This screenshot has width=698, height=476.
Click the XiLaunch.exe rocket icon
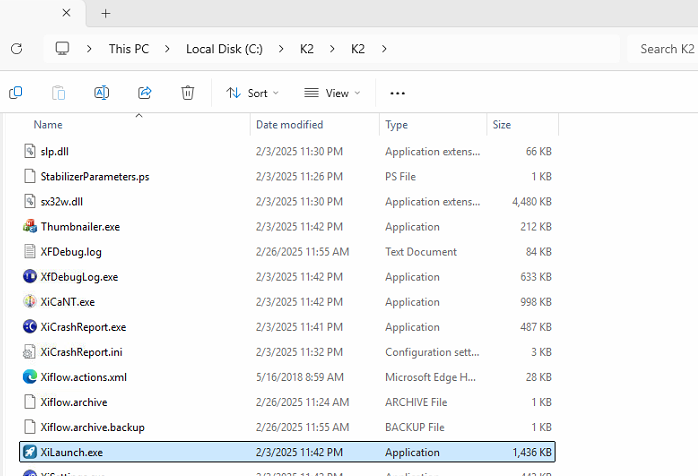(30, 452)
